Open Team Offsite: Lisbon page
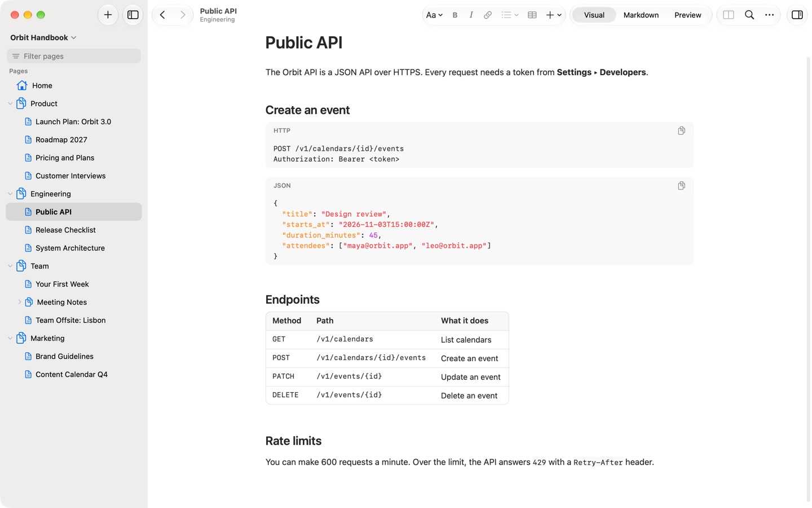 pyautogui.click(x=73, y=320)
